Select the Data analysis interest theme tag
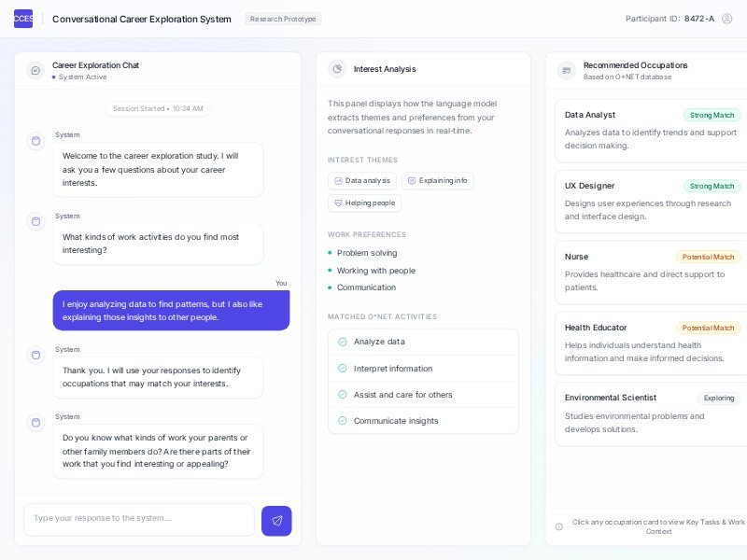The height and width of the screenshot is (560, 747). 362,181
